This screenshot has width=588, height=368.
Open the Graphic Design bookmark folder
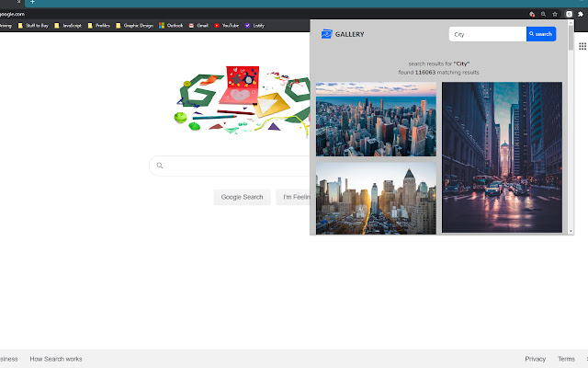tap(134, 26)
